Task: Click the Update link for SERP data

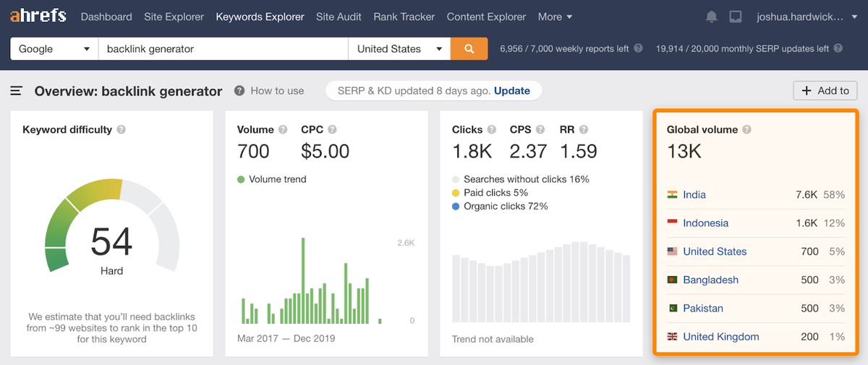Action: click(511, 91)
